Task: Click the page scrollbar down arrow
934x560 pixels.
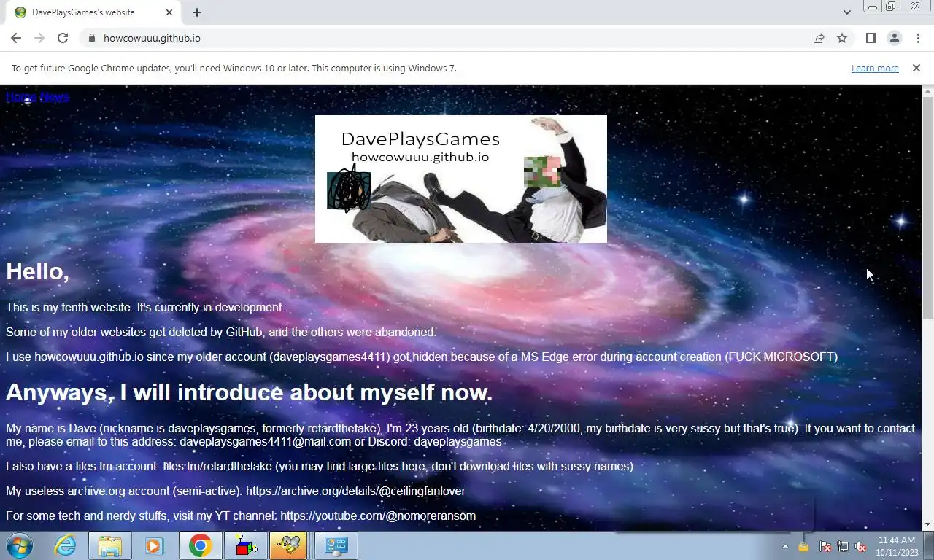Action: [928, 524]
